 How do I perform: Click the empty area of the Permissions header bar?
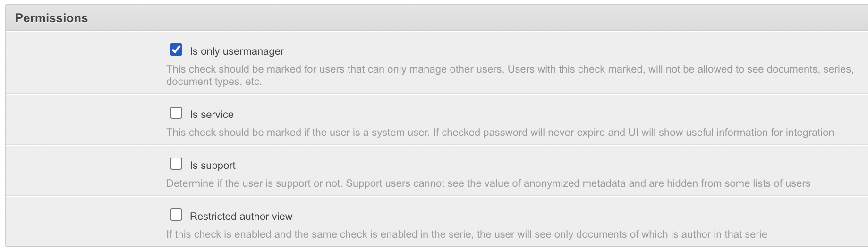pyautogui.click(x=472, y=18)
